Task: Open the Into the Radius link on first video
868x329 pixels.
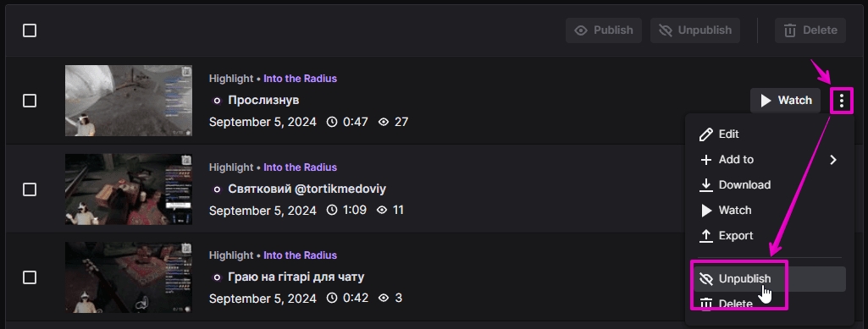Action: click(300, 79)
